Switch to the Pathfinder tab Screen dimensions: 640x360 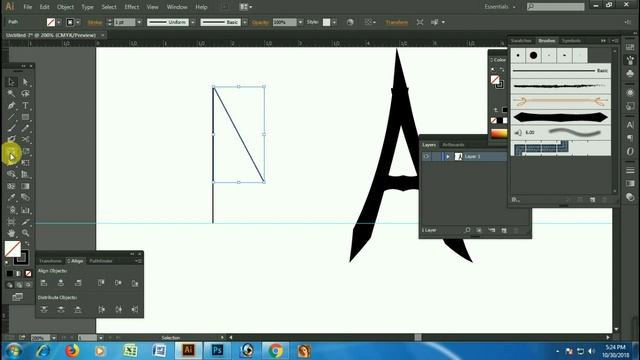tap(101, 261)
